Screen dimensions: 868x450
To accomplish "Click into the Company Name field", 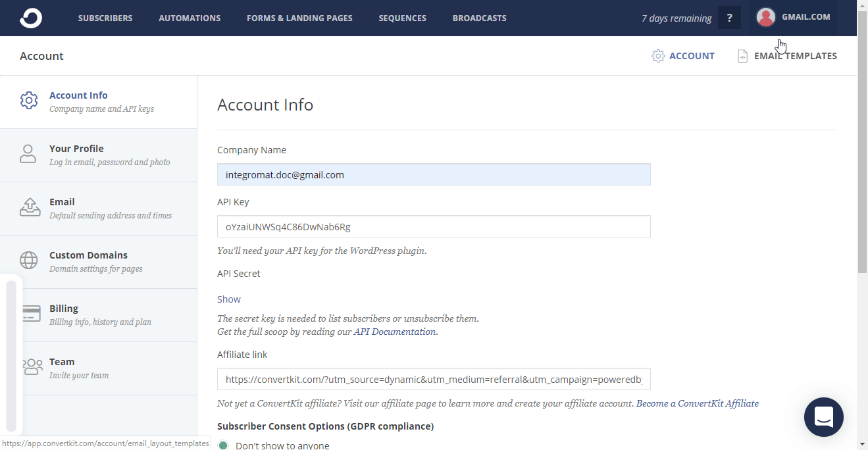I will [x=434, y=174].
